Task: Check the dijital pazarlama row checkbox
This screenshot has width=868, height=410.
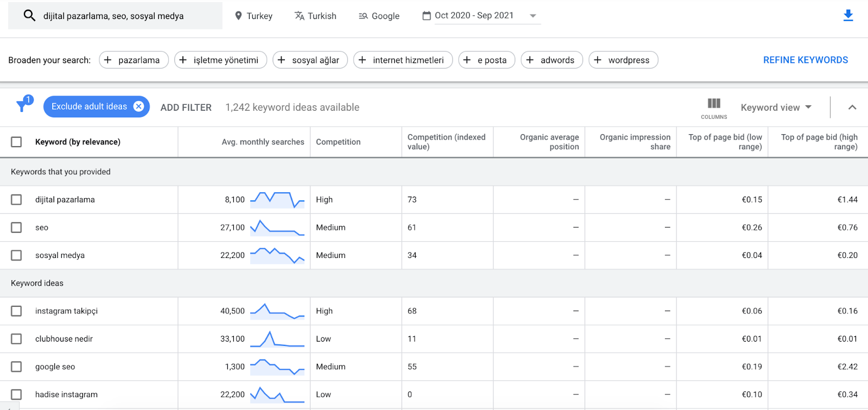Action: click(x=16, y=200)
